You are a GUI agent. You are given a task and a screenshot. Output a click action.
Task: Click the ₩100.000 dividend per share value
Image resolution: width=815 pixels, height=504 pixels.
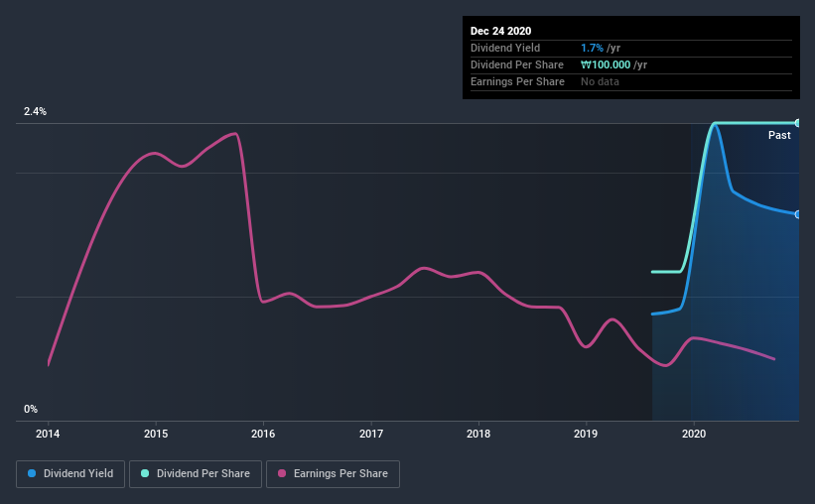click(x=606, y=64)
